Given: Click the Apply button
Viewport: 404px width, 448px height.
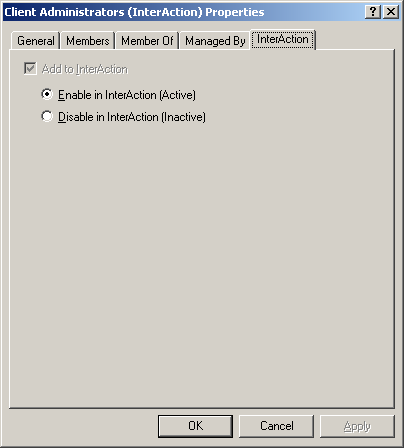Looking at the screenshot, I should pyautogui.click(x=357, y=426).
